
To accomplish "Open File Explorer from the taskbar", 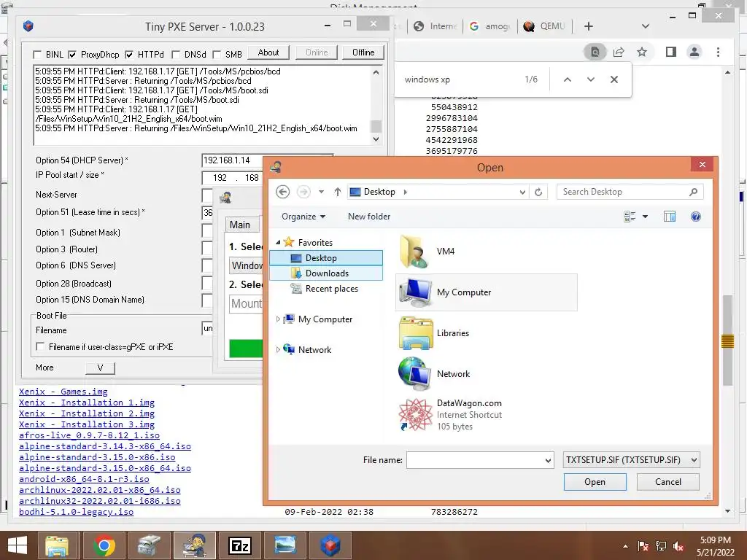I will pyautogui.click(x=58, y=545).
